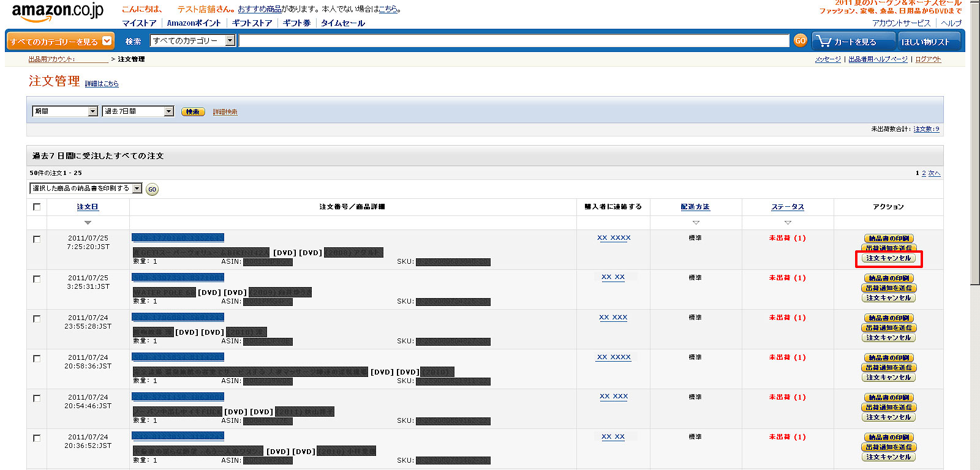The width and height of the screenshot is (980, 470).
Task: Click into the main search text field
Action: [513, 41]
